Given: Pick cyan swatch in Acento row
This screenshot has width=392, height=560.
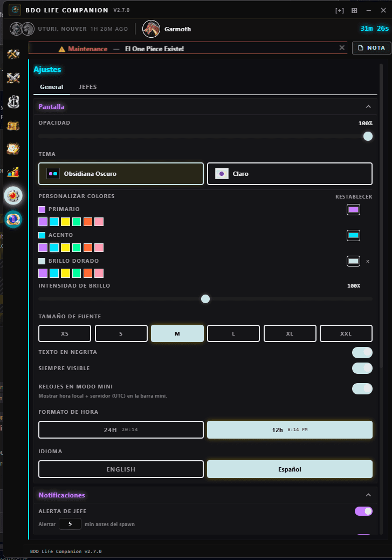Looking at the screenshot, I should (54, 248).
